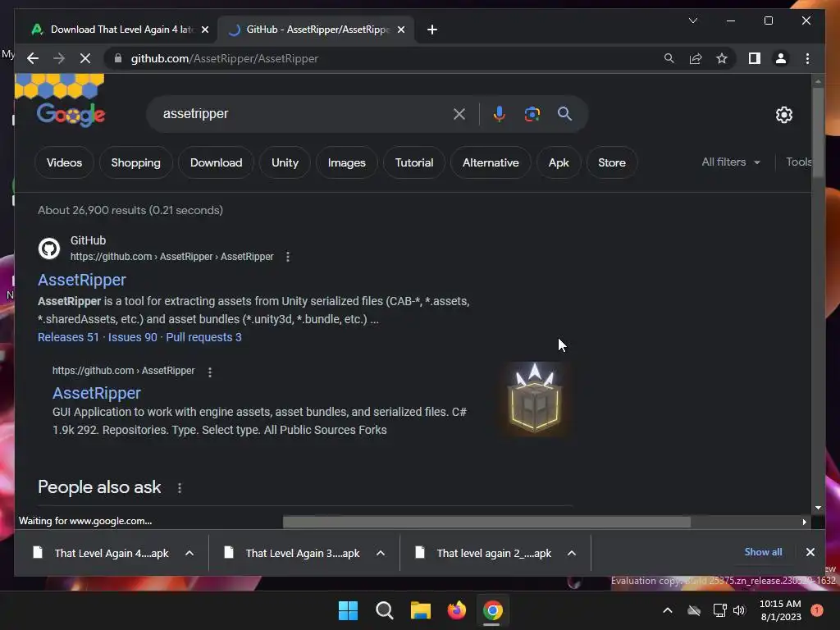Open the Releases 51 sitelink
The width and height of the screenshot is (840, 630).
[68, 337]
